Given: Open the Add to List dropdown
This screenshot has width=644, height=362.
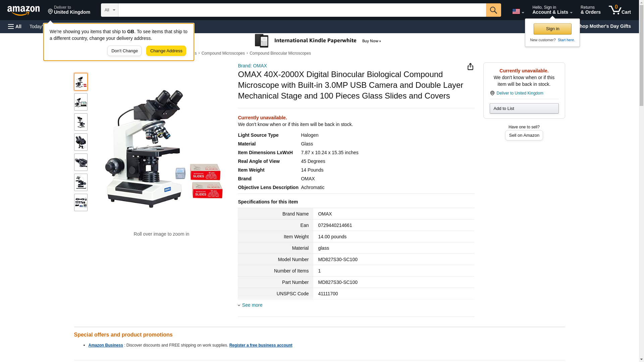Looking at the screenshot, I should [x=524, y=108].
